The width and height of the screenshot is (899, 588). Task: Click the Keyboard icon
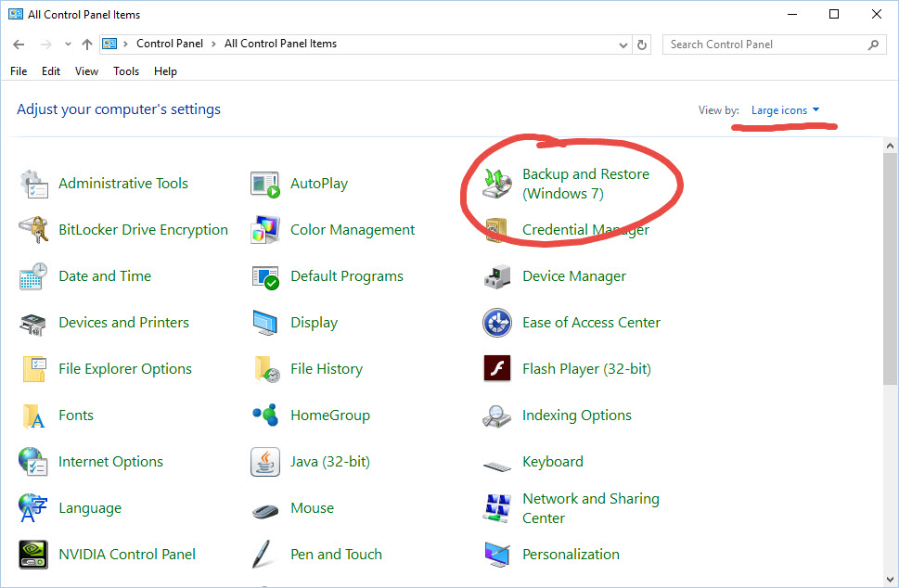(497, 466)
